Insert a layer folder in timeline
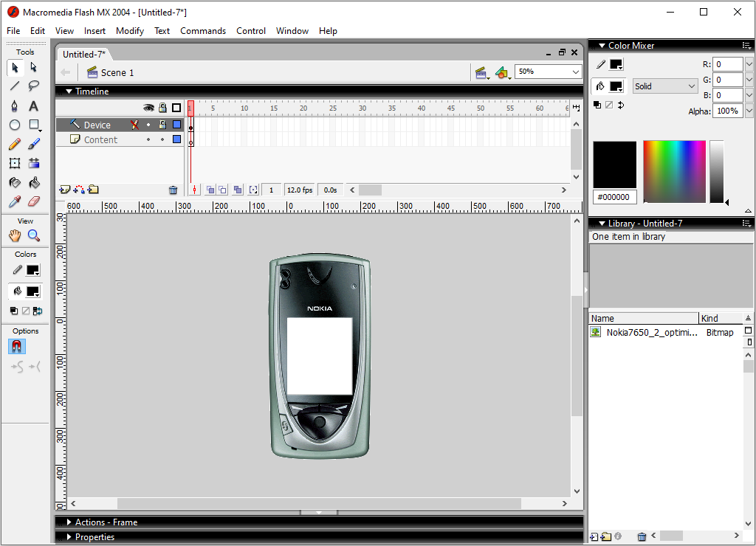Image resolution: width=756 pixels, height=546 pixels. point(94,190)
